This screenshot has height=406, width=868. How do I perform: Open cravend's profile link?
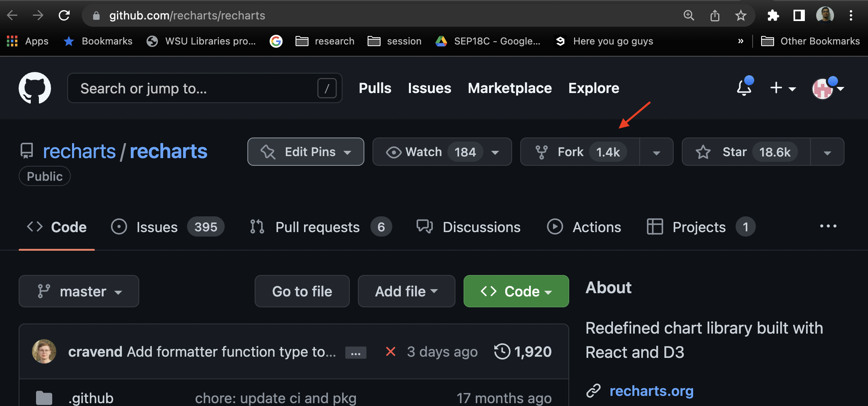tap(95, 351)
